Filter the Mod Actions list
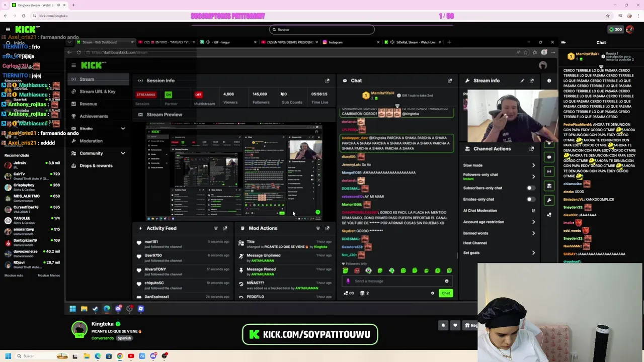The height and width of the screenshot is (362, 644). click(x=317, y=228)
